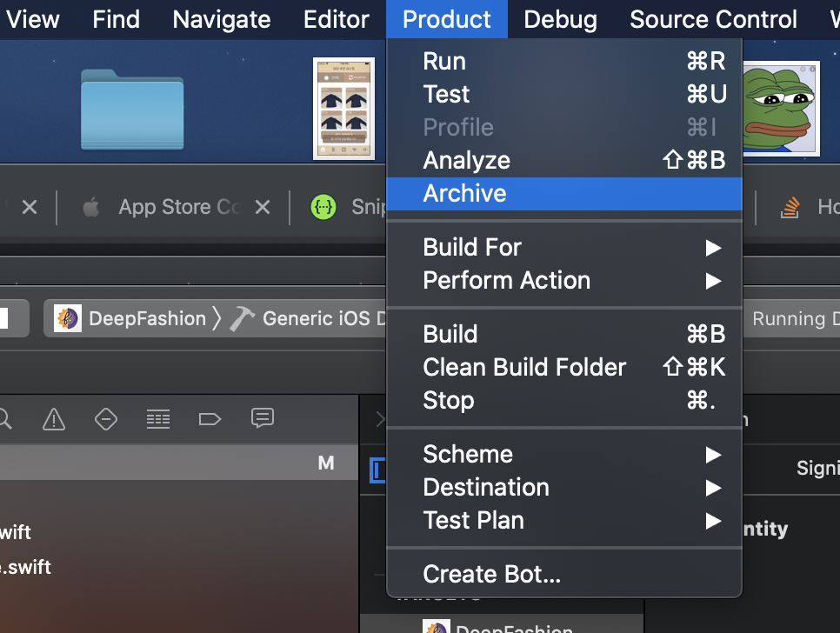840x633 pixels.
Task: Open the Find menu
Action: (116, 19)
